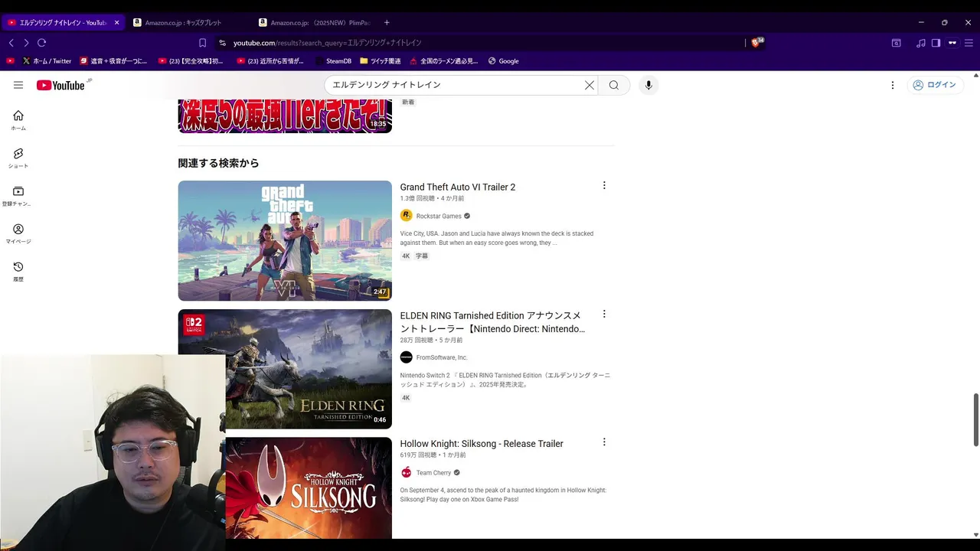Click the 新着 badge at the top result
The width and height of the screenshot is (980, 551).
pos(408,102)
